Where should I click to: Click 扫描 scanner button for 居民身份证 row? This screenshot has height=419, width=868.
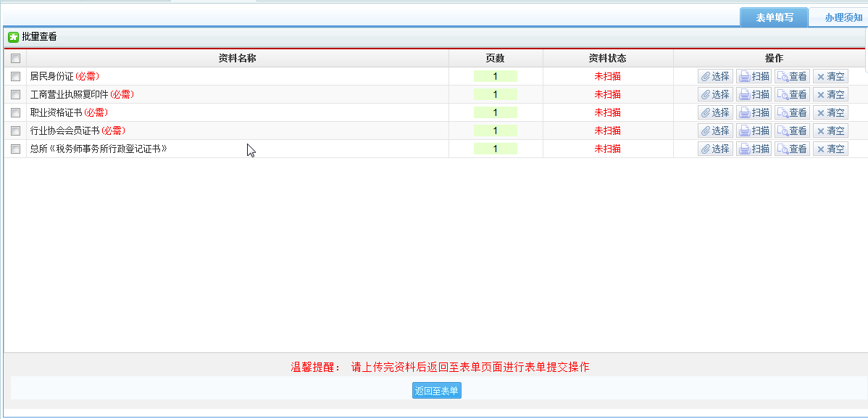754,76
